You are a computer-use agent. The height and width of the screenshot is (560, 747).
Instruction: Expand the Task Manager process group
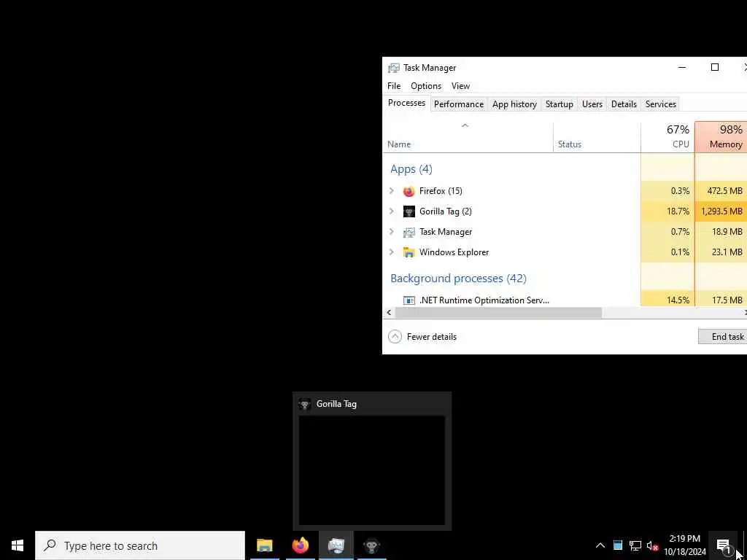tap(392, 232)
